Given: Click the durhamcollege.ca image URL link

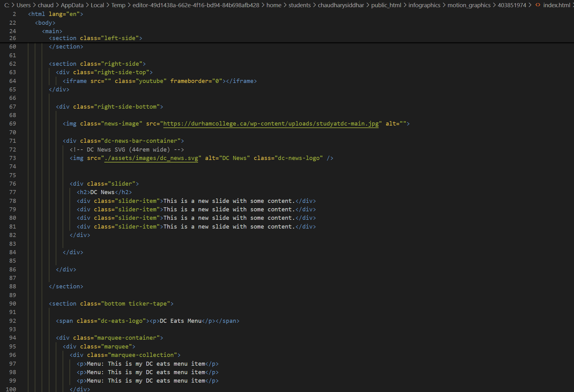Looking at the screenshot, I should [x=271, y=124].
